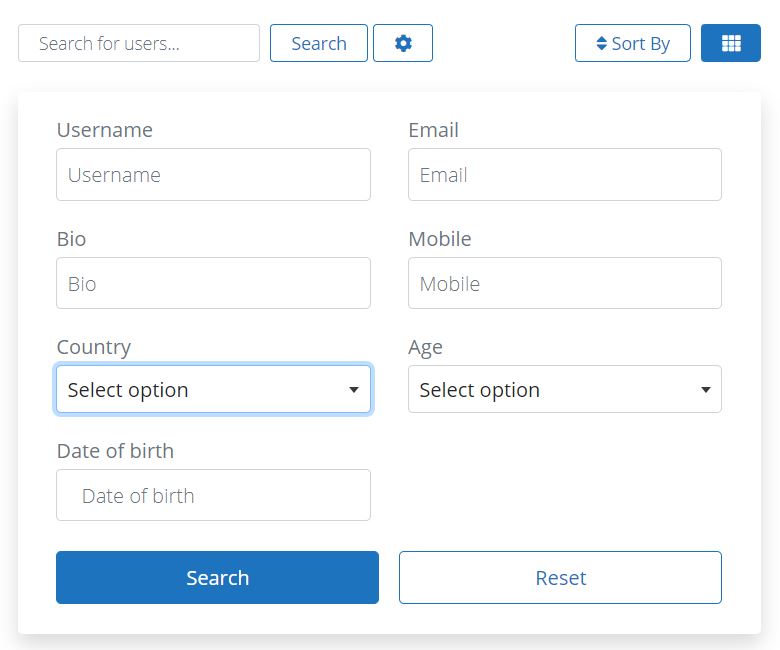Click the Date of birth label
This screenshot has width=780, height=650.
115,451
